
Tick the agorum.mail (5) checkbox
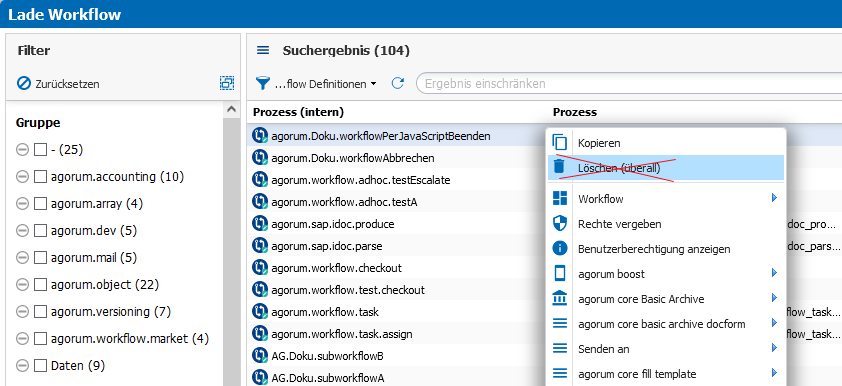(x=40, y=258)
